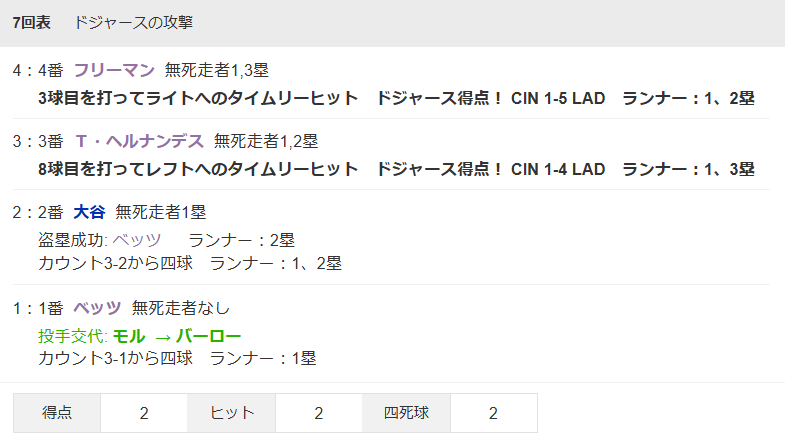The width and height of the screenshot is (789, 440).
Task: Click the green 投手交代 label
Action: [72, 336]
